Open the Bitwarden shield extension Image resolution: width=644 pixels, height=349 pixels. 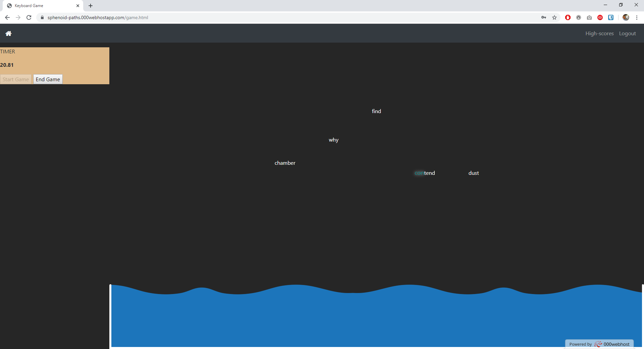click(611, 17)
